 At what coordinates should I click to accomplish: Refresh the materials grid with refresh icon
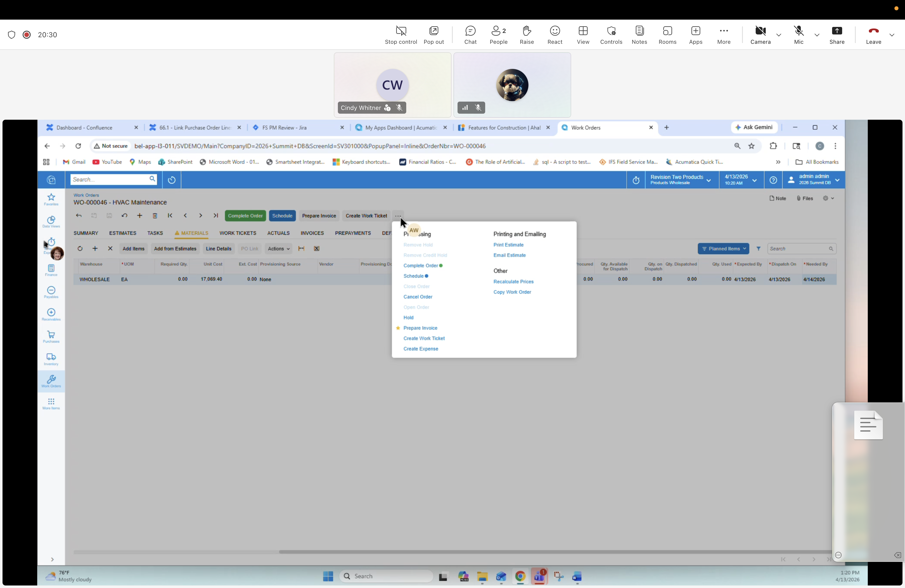80,248
